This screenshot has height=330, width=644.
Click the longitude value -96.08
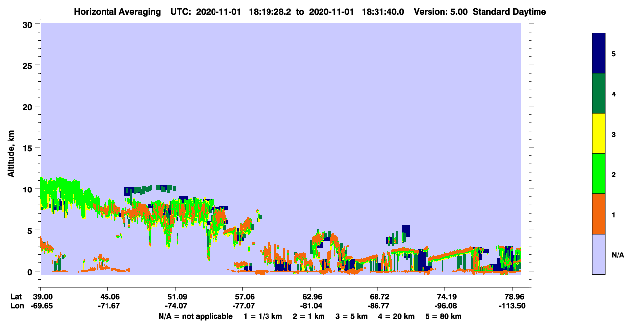click(x=445, y=306)
